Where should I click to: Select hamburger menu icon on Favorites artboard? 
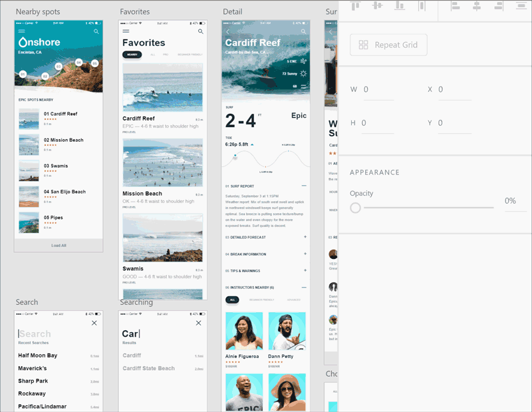126,31
